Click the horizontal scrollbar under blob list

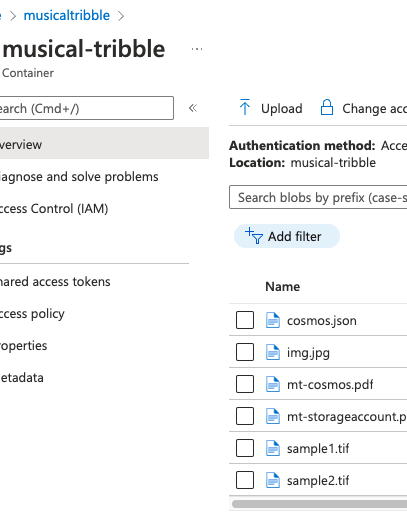click(319, 504)
